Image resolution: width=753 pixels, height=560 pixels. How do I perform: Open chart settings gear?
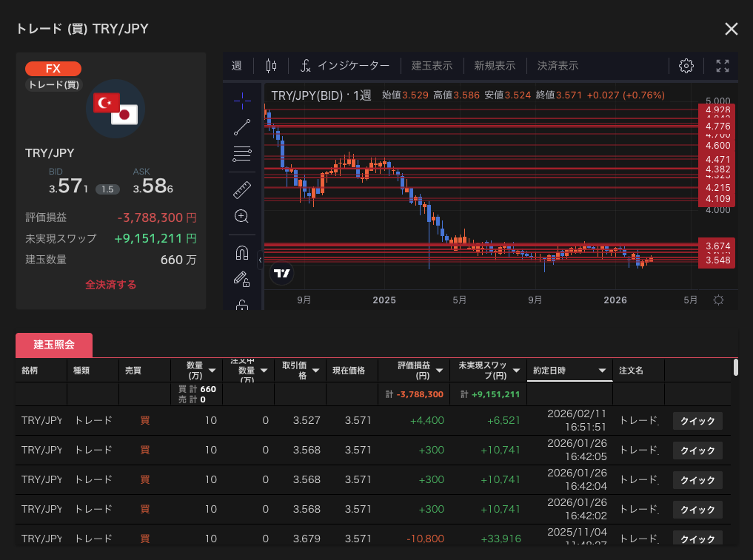click(x=686, y=66)
